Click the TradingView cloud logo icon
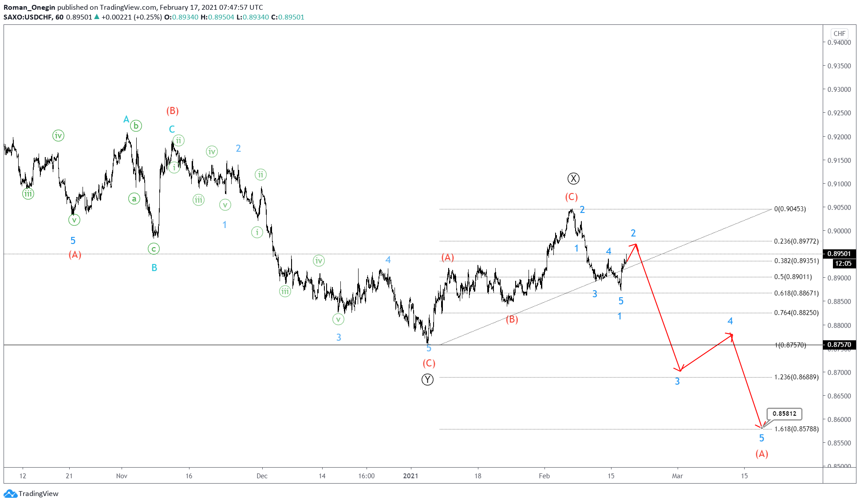Screen dimensions: 860x504 click(10, 493)
